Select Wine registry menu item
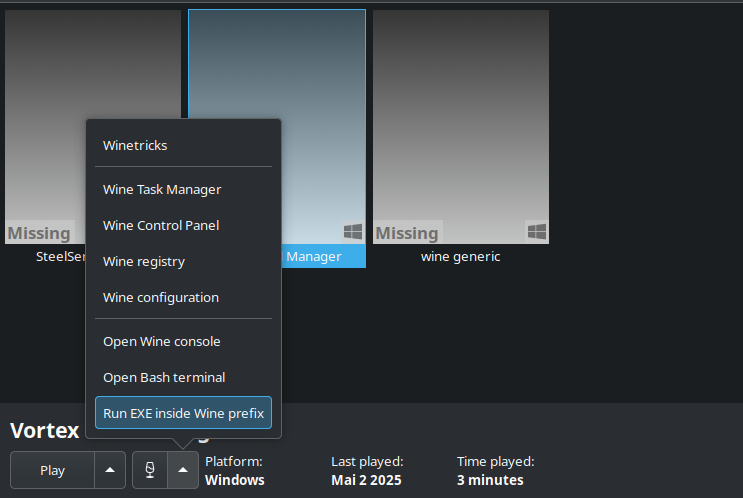The width and height of the screenshot is (743, 498). 183,262
